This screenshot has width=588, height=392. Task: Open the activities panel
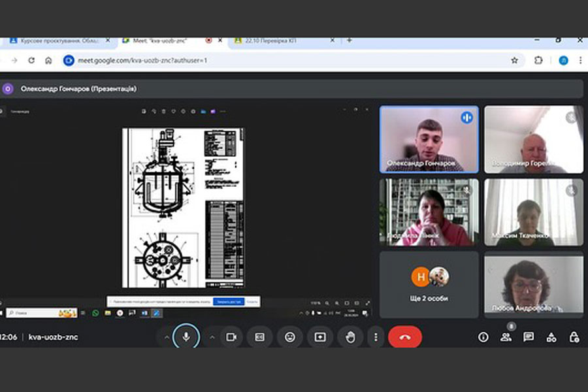coord(551,337)
